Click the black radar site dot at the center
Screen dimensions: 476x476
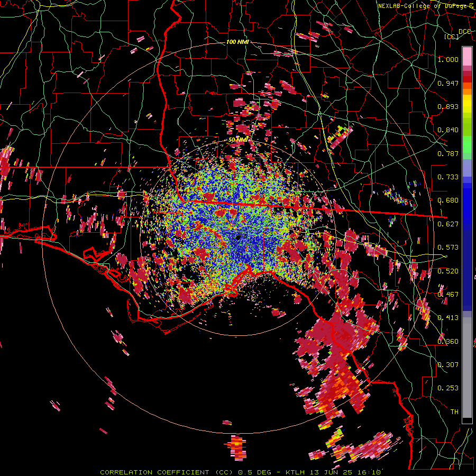tap(239, 237)
